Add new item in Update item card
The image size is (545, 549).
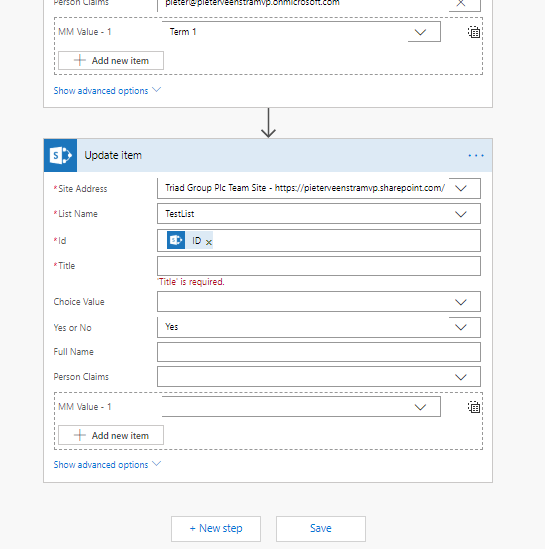(x=111, y=435)
